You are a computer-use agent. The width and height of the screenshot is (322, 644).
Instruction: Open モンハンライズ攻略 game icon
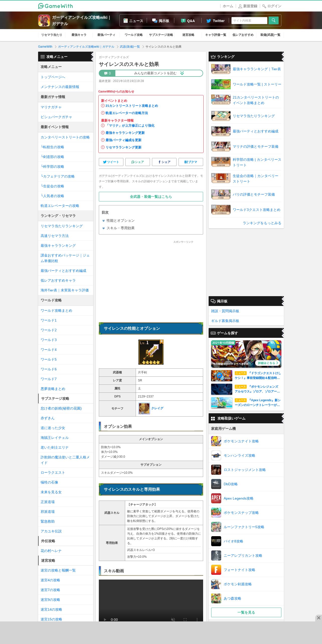(x=216, y=455)
